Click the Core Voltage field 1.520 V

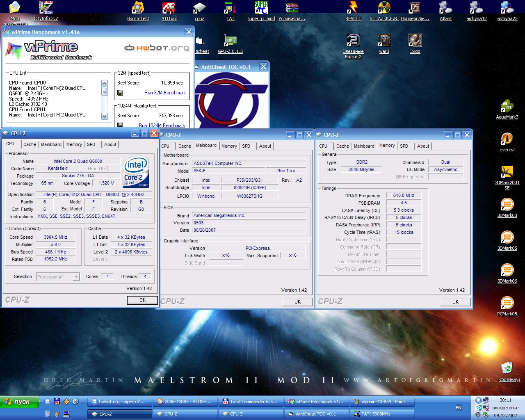point(106,183)
